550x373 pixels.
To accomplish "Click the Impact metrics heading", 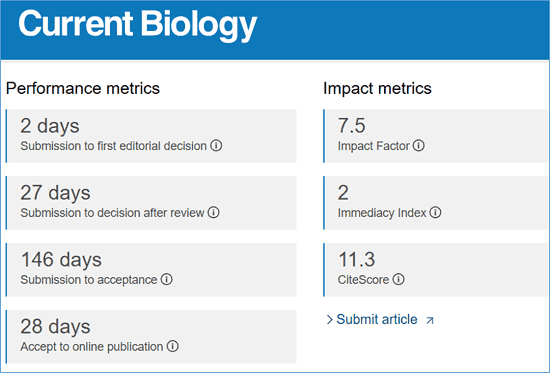I will (377, 88).
